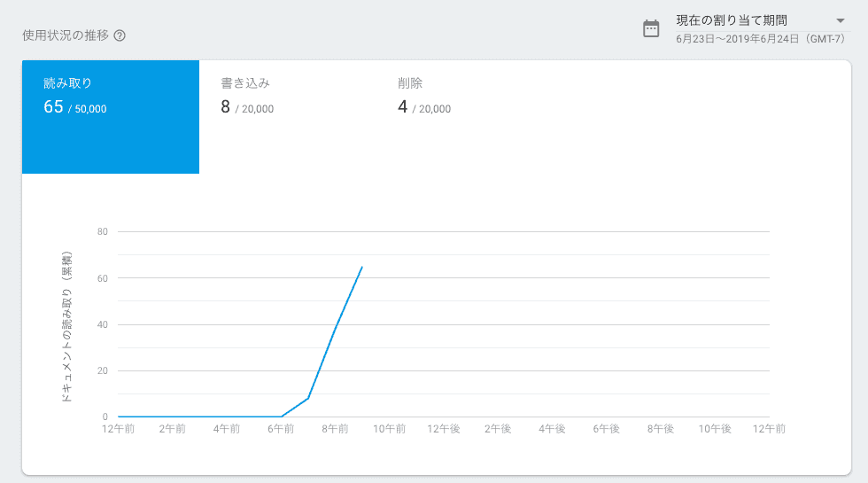The width and height of the screenshot is (868, 483).
Task: Click the 80 value on the y-axis
Action: point(103,232)
